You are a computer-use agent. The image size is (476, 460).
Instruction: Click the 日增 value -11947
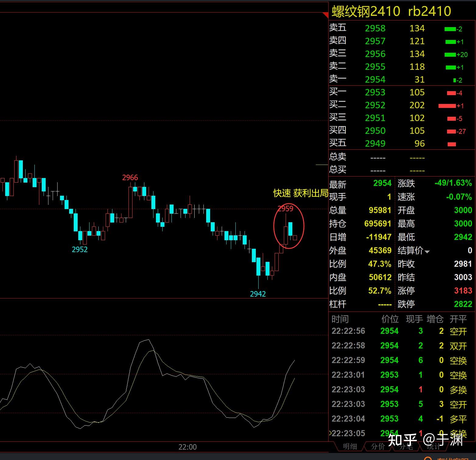(379, 237)
